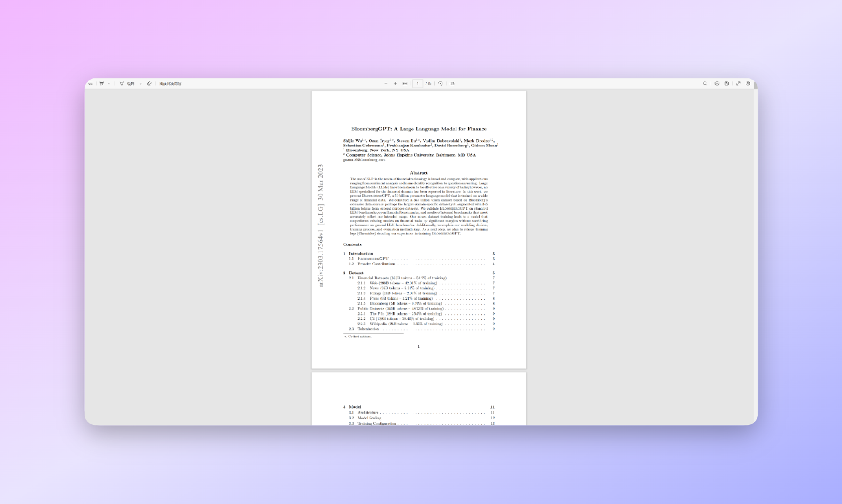Open the 2.2.3 Wikipedia contents entry
The height and width of the screenshot is (504, 842).
[426, 324]
